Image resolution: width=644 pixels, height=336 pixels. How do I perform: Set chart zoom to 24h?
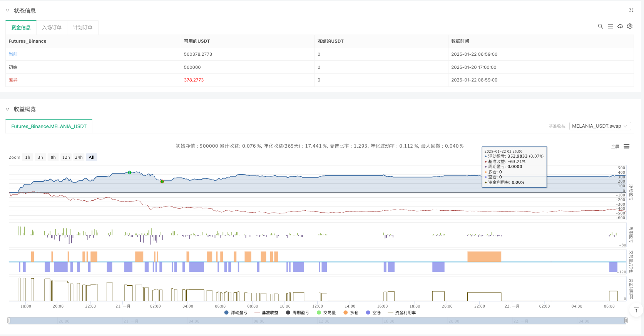pyautogui.click(x=79, y=157)
